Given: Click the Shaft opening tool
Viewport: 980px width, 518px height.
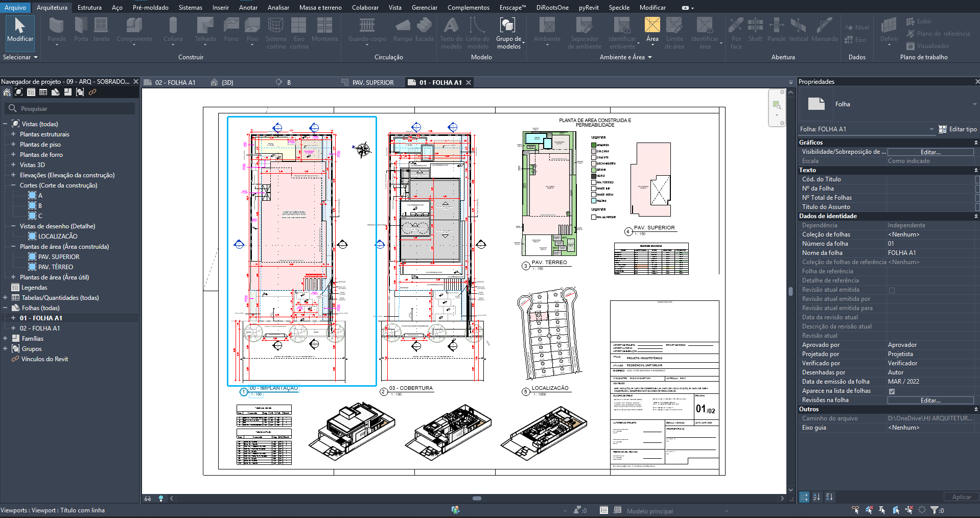Looking at the screenshot, I should tap(755, 30).
